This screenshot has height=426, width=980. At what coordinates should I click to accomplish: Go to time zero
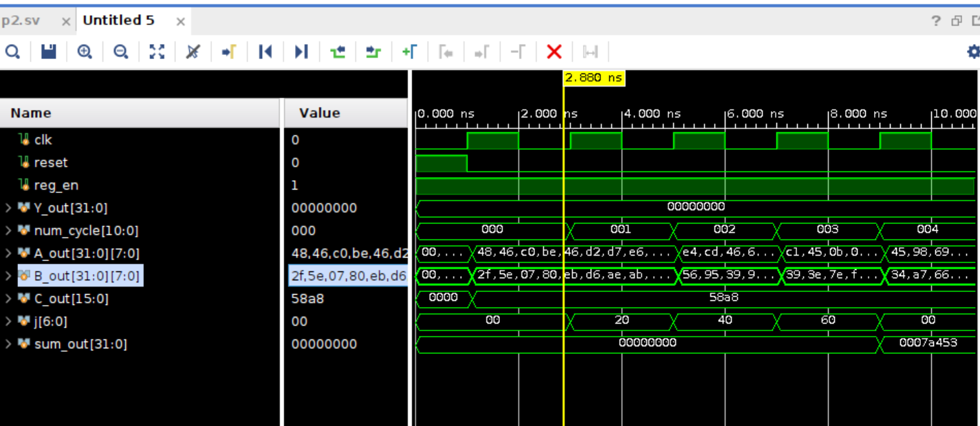[x=265, y=52]
